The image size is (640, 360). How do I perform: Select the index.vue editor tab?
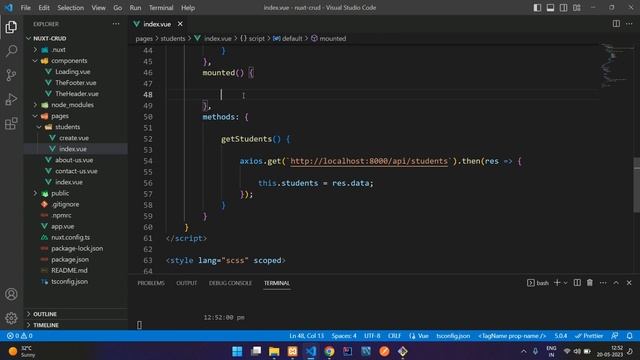(x=158, y=24)
